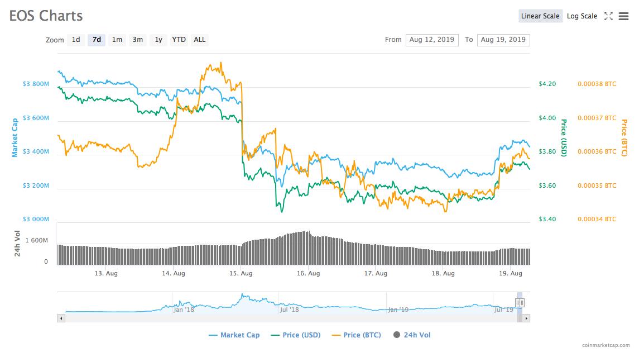Choose the 1y zoom option
Screen dimensions: 644x357
tap(158, 40)
